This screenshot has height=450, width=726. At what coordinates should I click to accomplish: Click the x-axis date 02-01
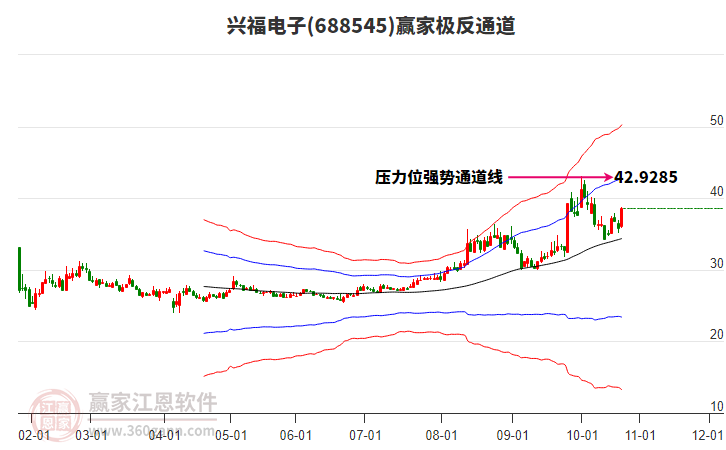click(34, 435)
